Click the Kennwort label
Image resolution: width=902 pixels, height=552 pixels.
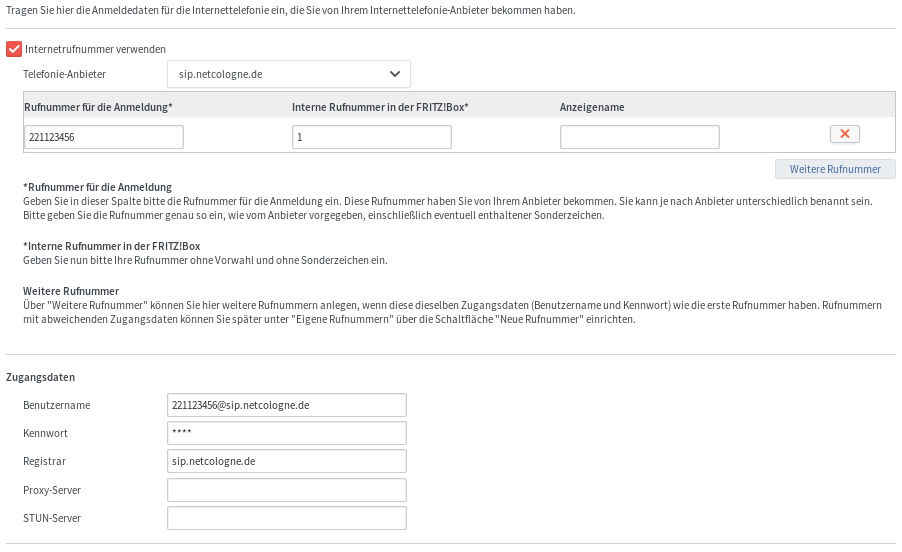point(45,434)
